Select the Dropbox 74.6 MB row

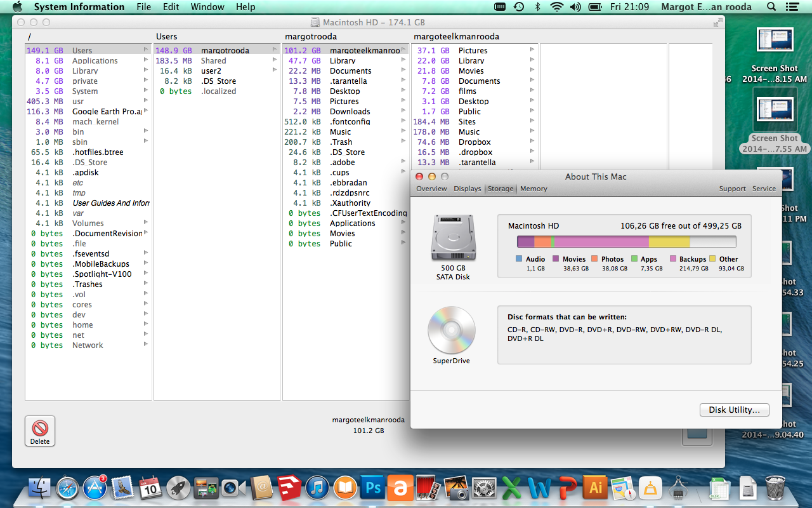[x=475, y=142]
